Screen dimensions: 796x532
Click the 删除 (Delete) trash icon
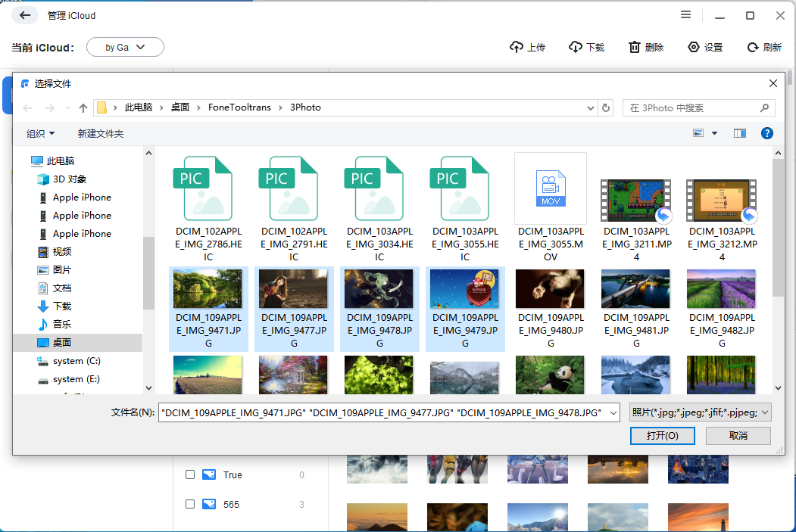635,46
